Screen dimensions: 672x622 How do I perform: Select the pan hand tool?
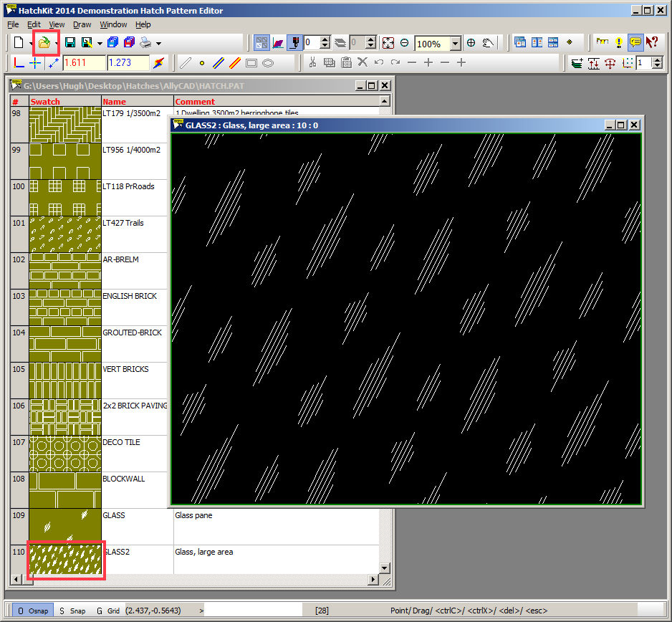click(x=489, y=43)
